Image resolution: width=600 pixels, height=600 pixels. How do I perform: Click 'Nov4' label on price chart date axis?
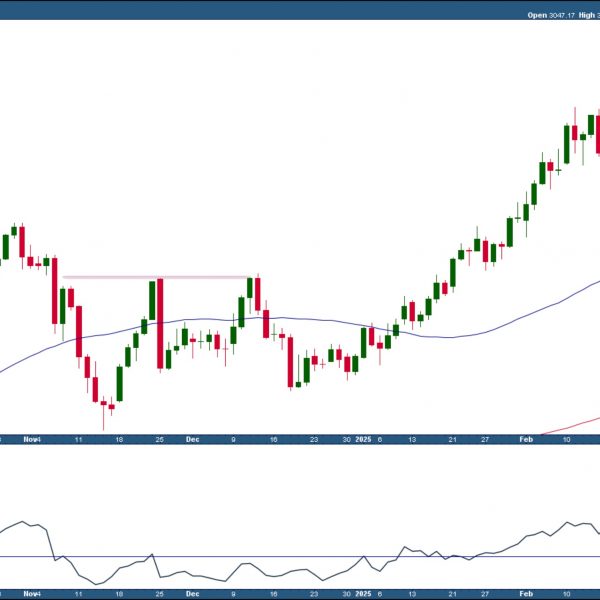click(32, 439)
